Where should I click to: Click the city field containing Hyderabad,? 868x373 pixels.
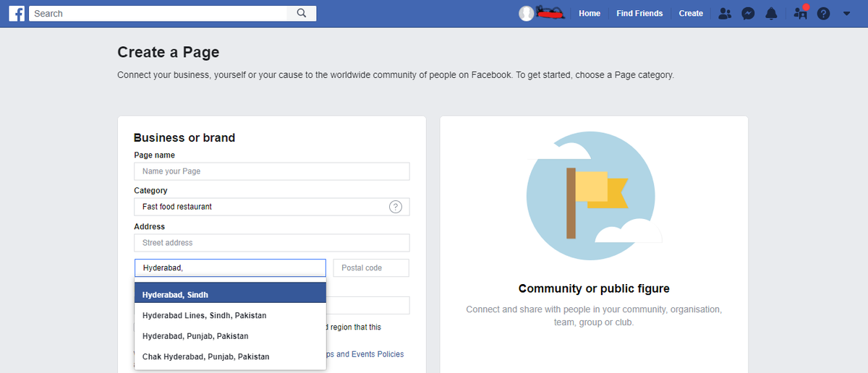(x=230, y=267)
